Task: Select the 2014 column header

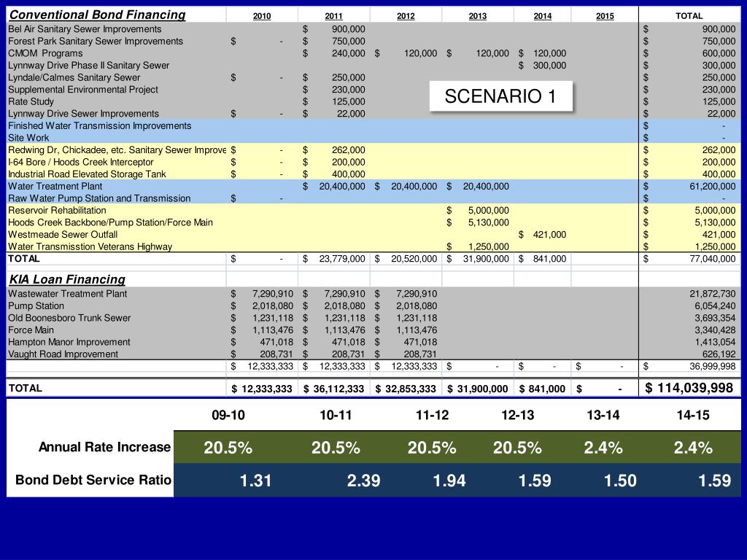Action: [543, 16]
